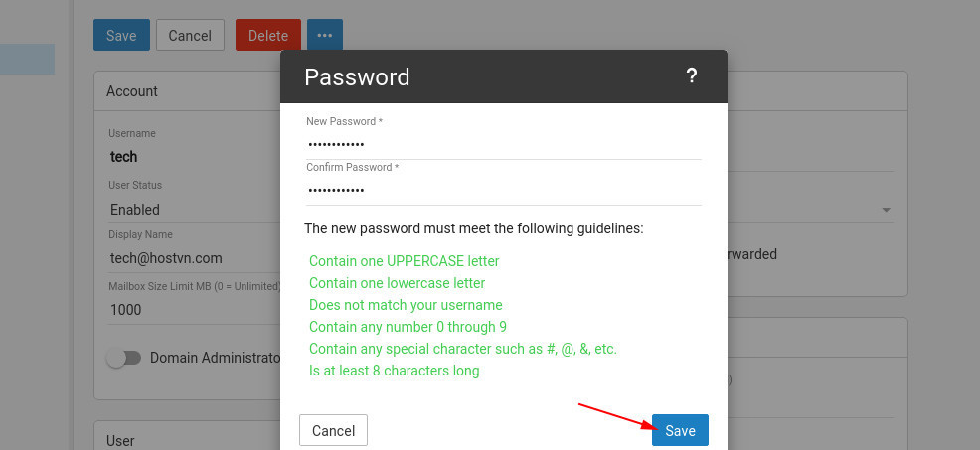The height and width of the screenshot is (450, 980).
Task: Focus the New Password field
Action: pyautogui.click(x=503, y=145)
